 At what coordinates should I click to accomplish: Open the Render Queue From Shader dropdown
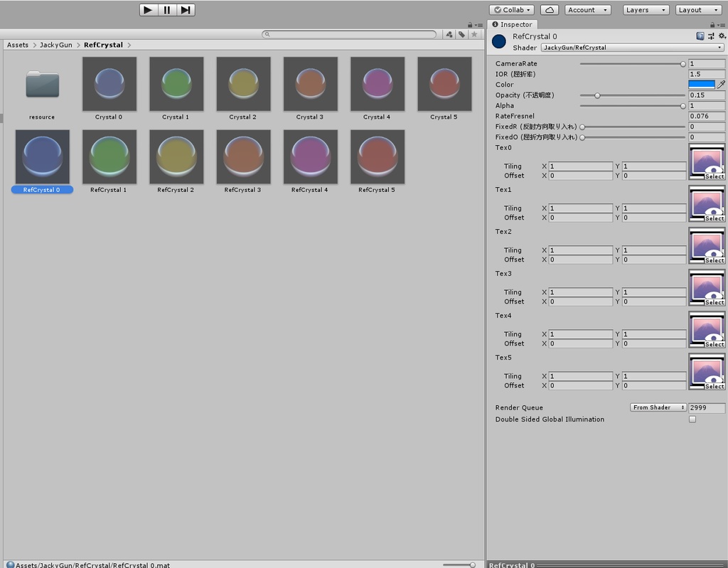click(658, 407)
